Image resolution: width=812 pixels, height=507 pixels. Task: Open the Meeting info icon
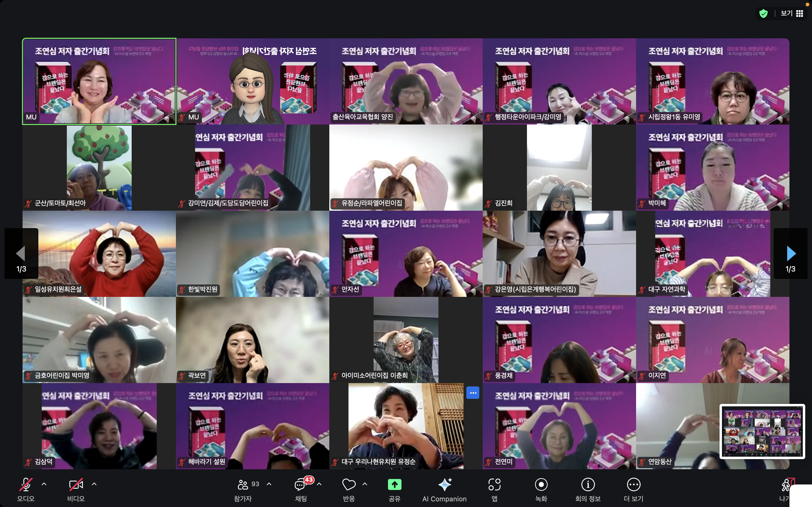pyautogui.click(x=588, y=484)
